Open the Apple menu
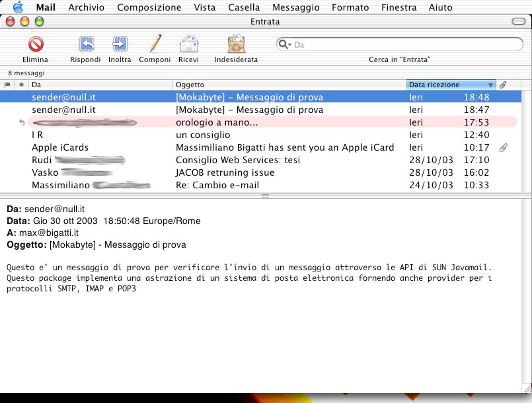This screenshot has height=403, width=532. pos(18,7)
